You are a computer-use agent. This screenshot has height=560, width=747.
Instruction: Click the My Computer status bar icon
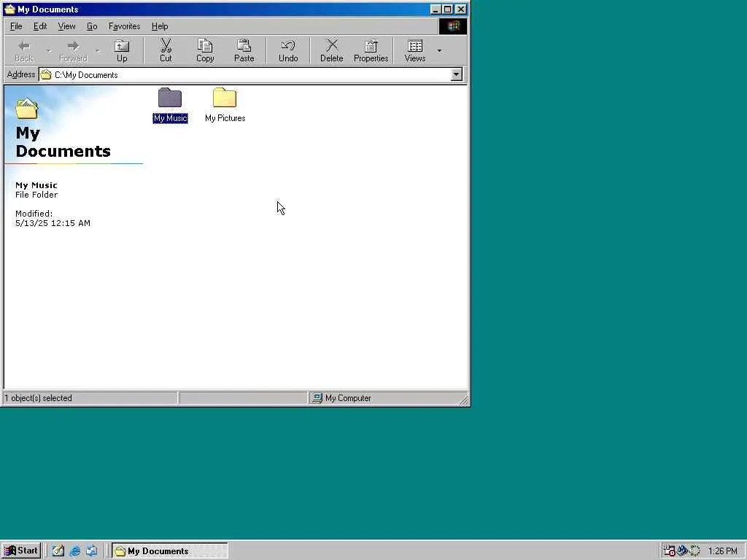[x=317, y=397]
